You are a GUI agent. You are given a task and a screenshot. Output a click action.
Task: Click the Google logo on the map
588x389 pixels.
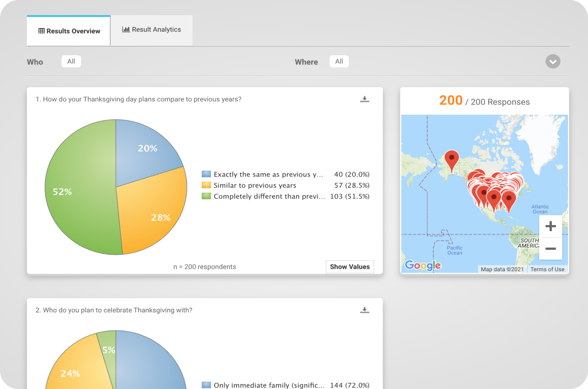pyautogui.click(x=423, y=266)
